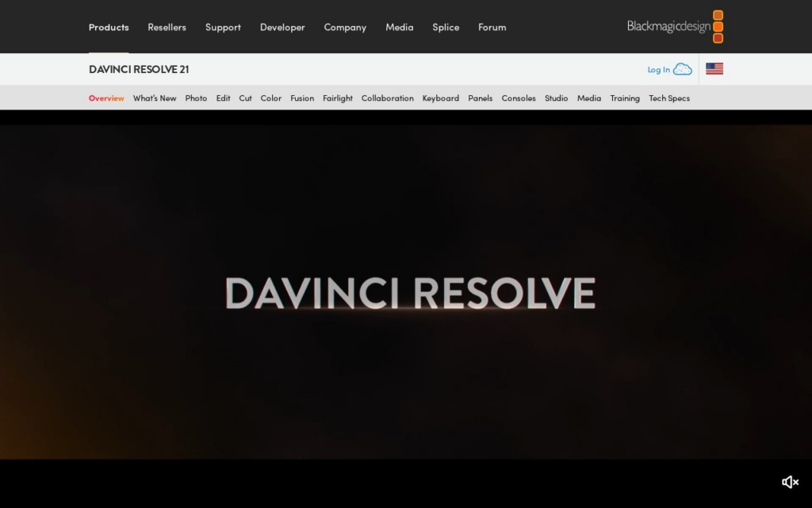Open the Developer section

282,27
